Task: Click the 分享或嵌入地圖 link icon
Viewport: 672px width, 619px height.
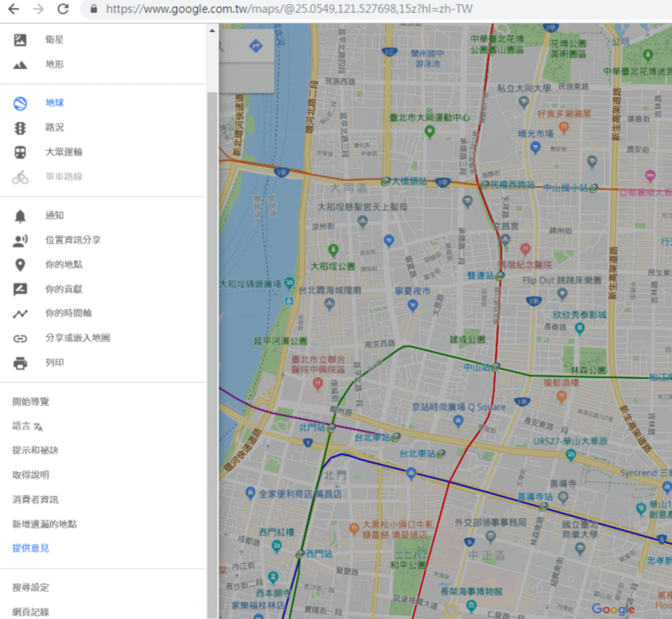Action: (x=21, y=339)
